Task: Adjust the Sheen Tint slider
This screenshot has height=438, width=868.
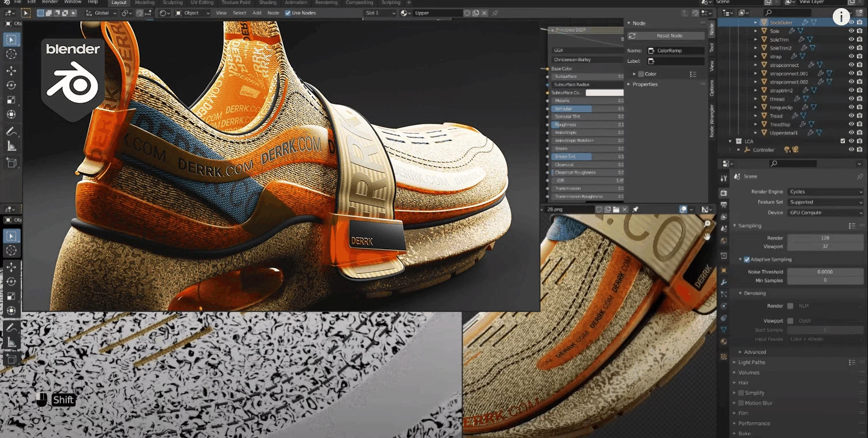Action: tap(588, 157)
